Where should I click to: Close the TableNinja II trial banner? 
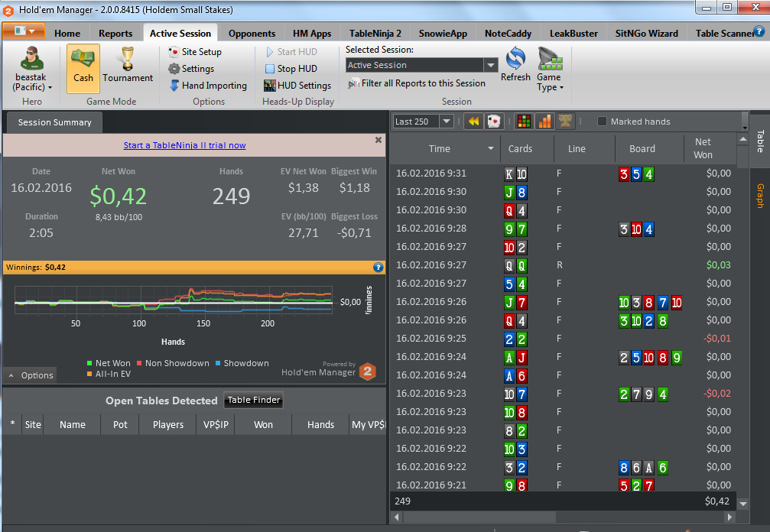[x=379, y=140]
